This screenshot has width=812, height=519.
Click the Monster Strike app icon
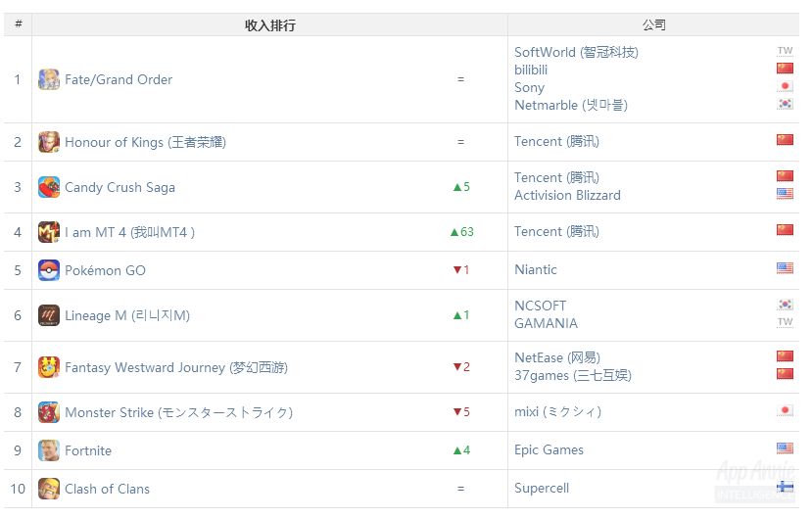(x=48, y=412)
